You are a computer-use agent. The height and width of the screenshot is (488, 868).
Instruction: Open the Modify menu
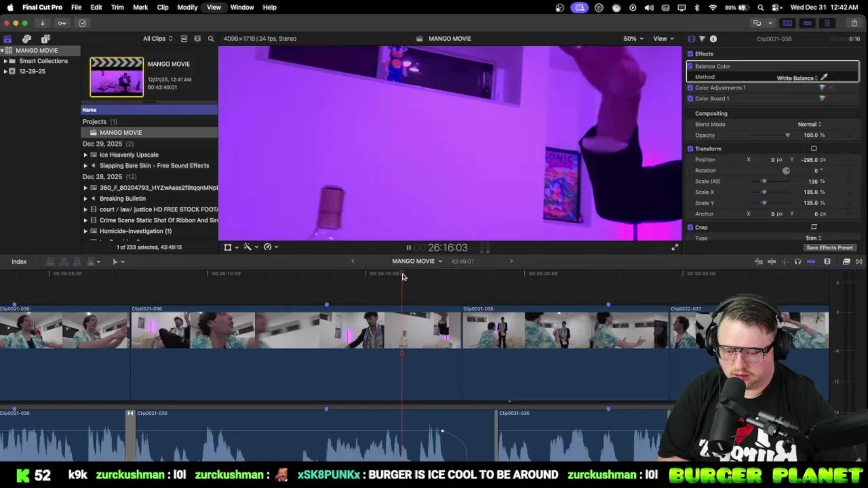coord(187,7)
